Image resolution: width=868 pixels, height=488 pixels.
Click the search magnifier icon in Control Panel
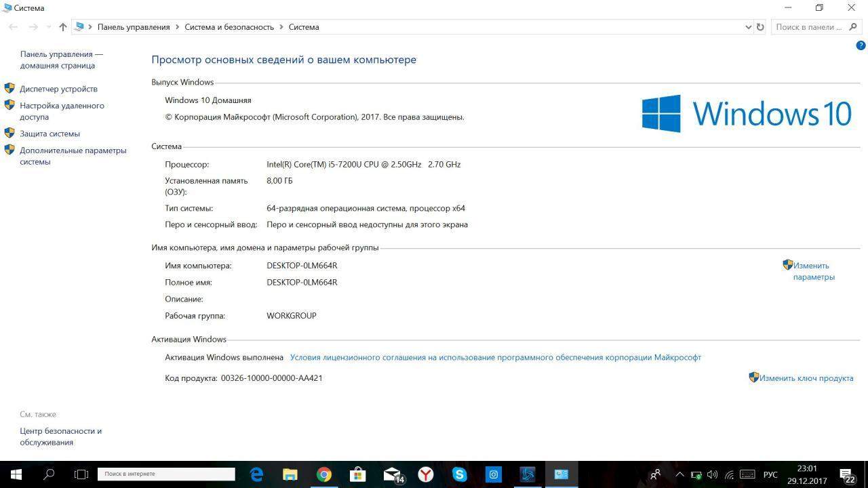click(x=854, y=27)
